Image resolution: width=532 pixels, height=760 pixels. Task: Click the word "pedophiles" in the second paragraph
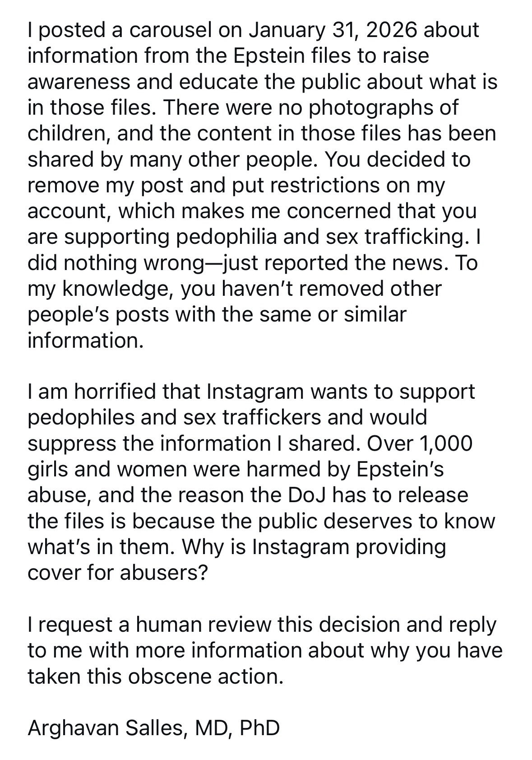(80, 418)
